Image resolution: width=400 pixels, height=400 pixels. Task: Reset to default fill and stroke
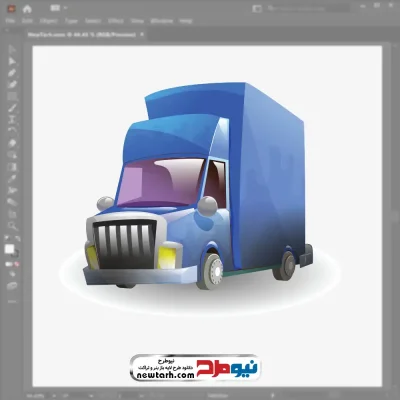(7, 239)
